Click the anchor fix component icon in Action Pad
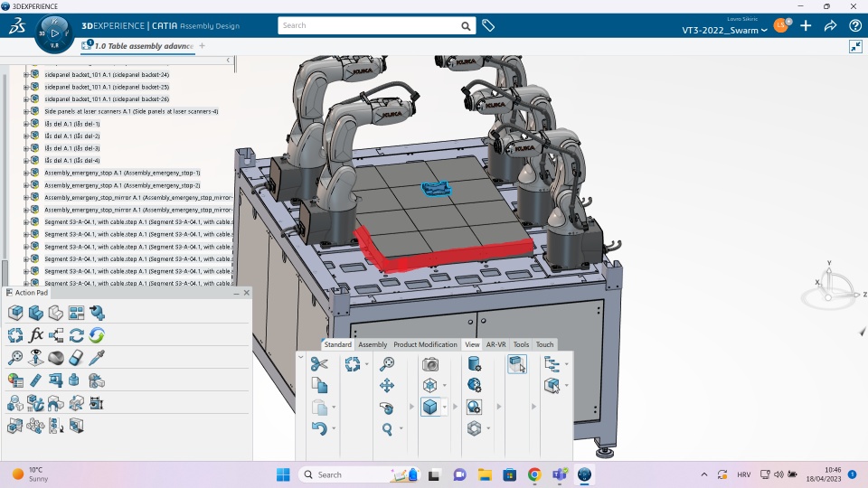Image resolution: width=868 pixels, height=488 pixels. (x=35, y=403)
